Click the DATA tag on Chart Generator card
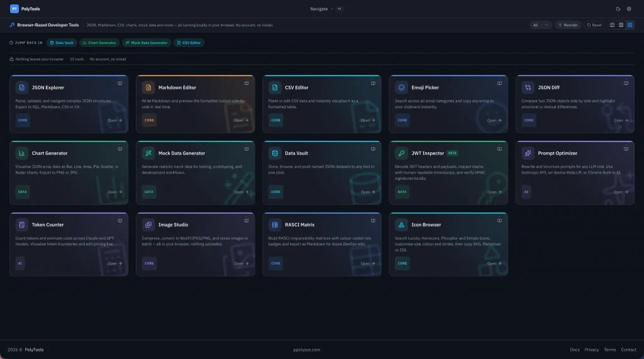The height and width of the screenshot is (359, 644). coord(22,192)
